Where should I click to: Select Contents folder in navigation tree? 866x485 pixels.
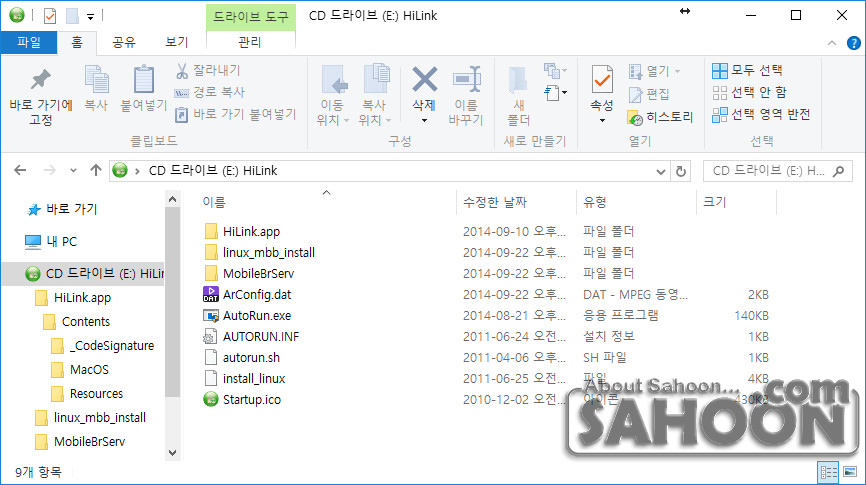click(x=76, y=321)
